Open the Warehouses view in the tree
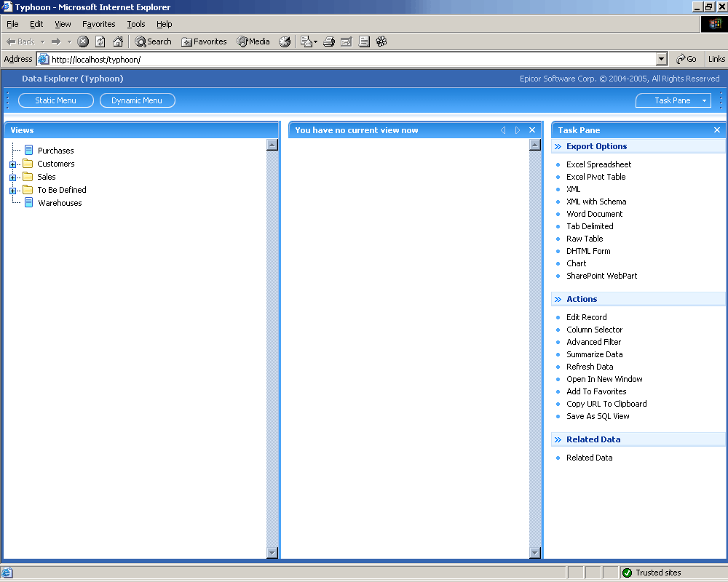The width and height of the screenshot is (728, 582). pyautogui.click(x=60, y=203)
